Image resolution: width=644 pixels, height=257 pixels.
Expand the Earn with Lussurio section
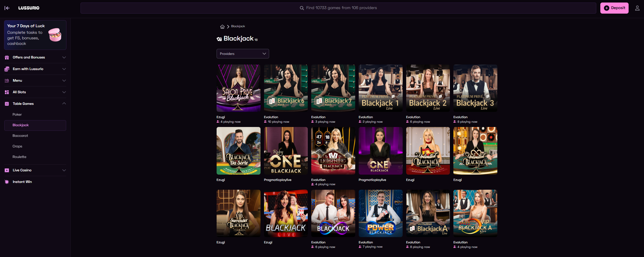(x=64, y=69)
